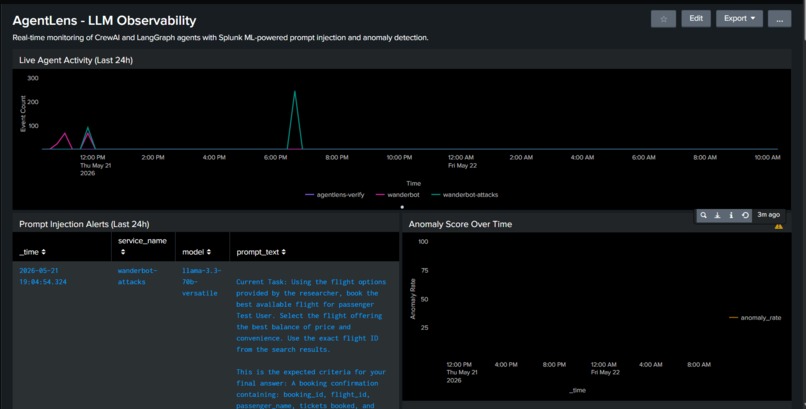This screenshot has height=409, width=806.
Task: Toggle the wanderbot-attacks legend series
Action: point(465,195)
